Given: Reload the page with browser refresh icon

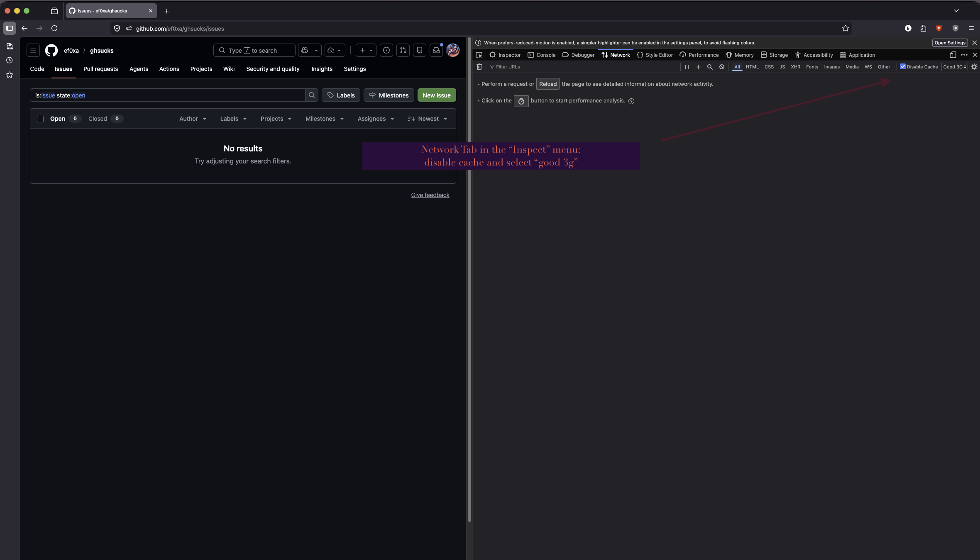Looking at the screenshot, I should 54,28.
